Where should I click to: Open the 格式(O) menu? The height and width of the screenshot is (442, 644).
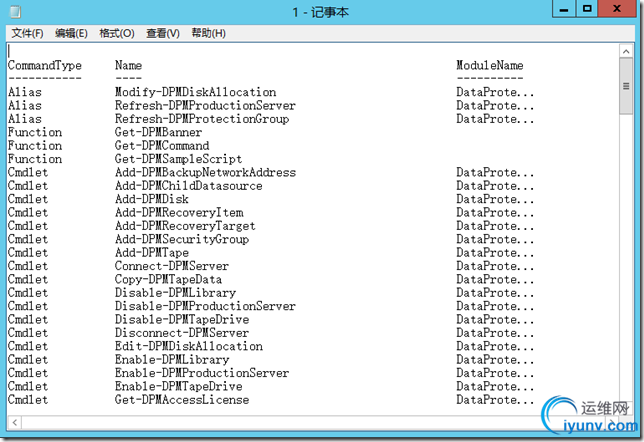point(117,33)
